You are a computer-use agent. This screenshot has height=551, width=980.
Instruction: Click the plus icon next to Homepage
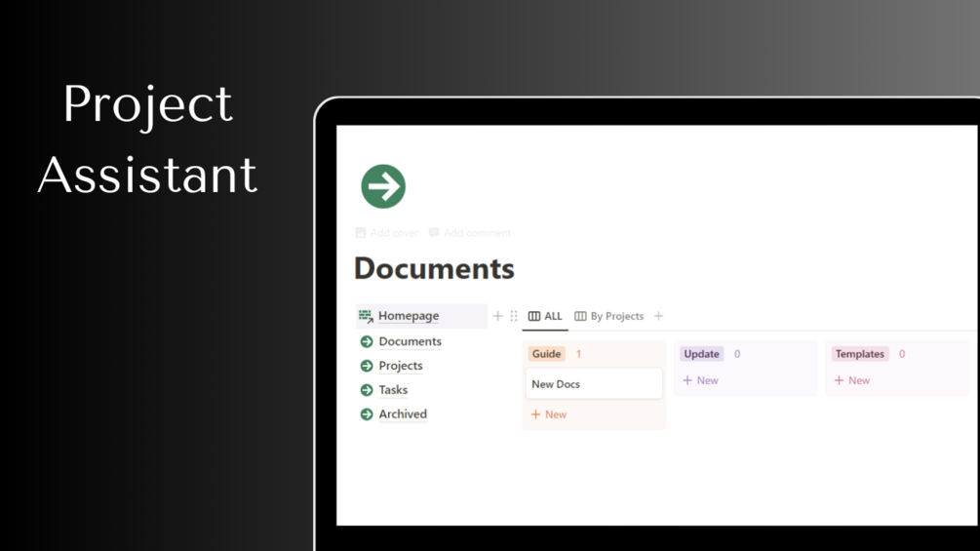click(497, 316)
